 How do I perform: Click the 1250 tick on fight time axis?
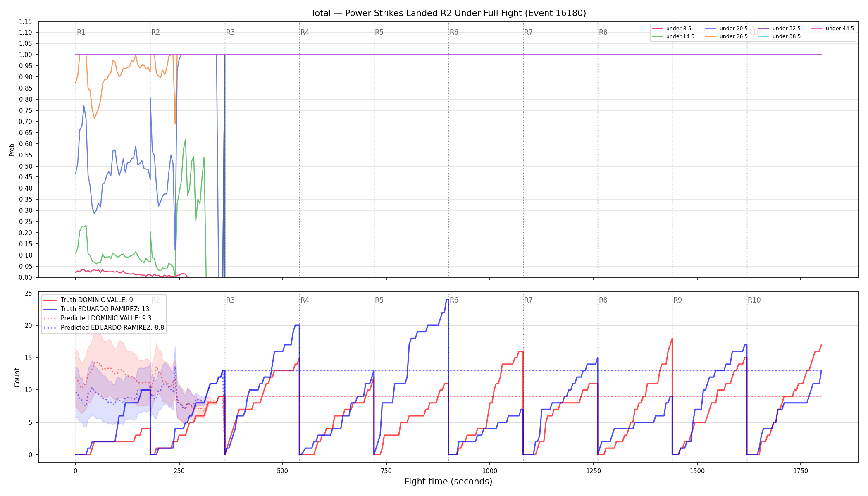click(594, 471)
